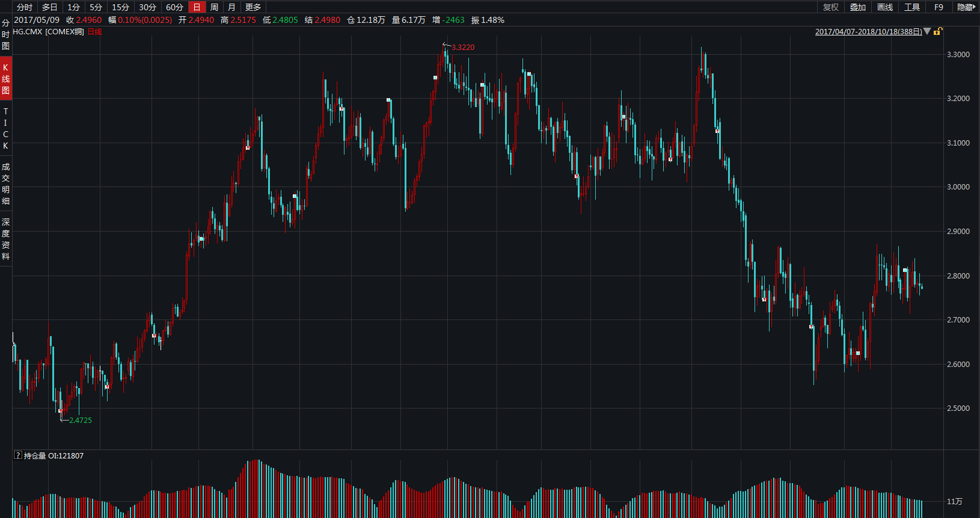Click the HG.CMX [COMEX铜] symbol label
Image resolution: width=980 pixels, height=518 pixels.
[49, 32]
